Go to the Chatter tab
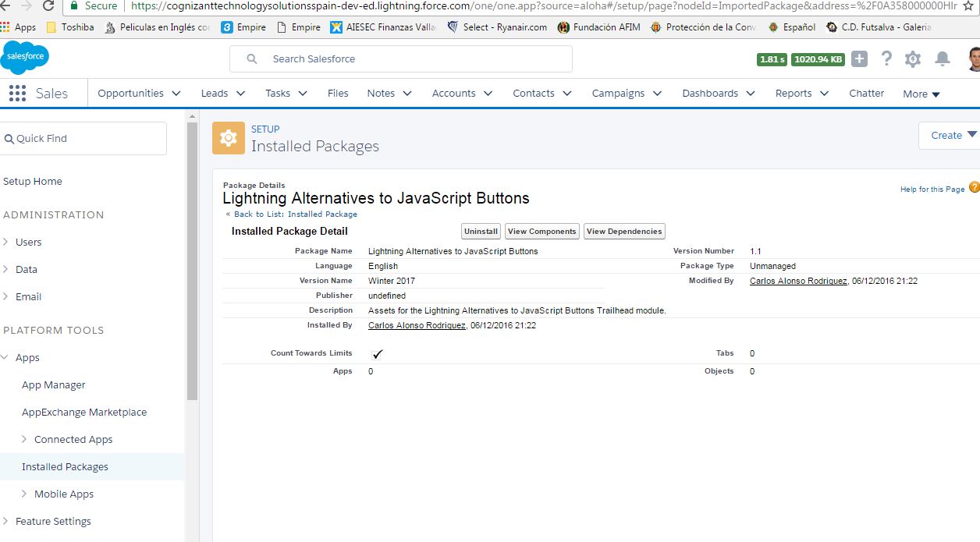Screen dimensions: 980x542 [x=866, y=93]
